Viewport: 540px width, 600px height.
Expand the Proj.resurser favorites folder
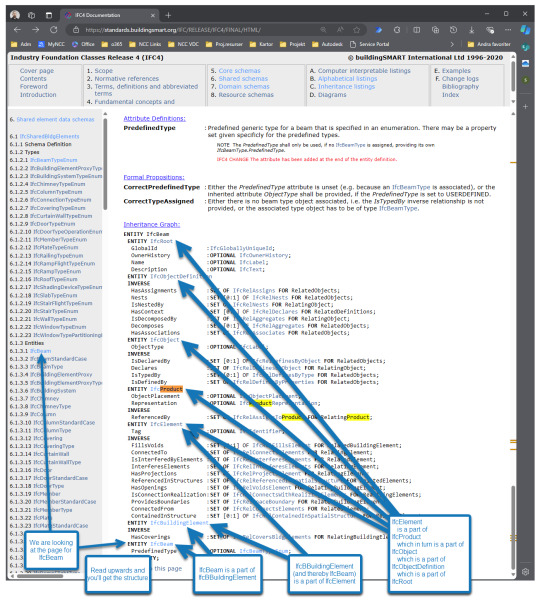(224, 44)
